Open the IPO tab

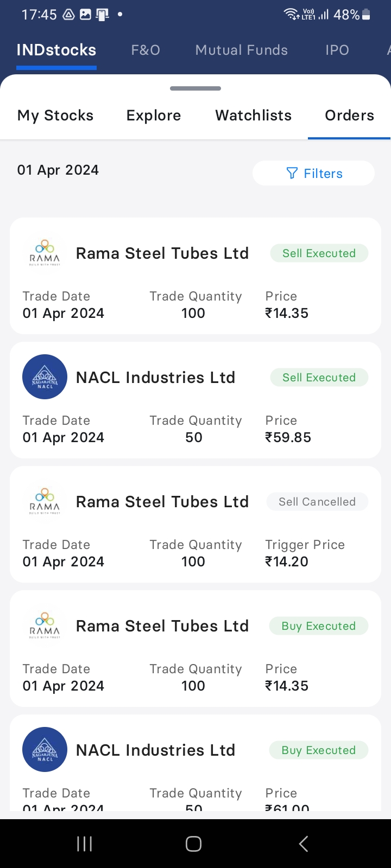coord(337,50)
